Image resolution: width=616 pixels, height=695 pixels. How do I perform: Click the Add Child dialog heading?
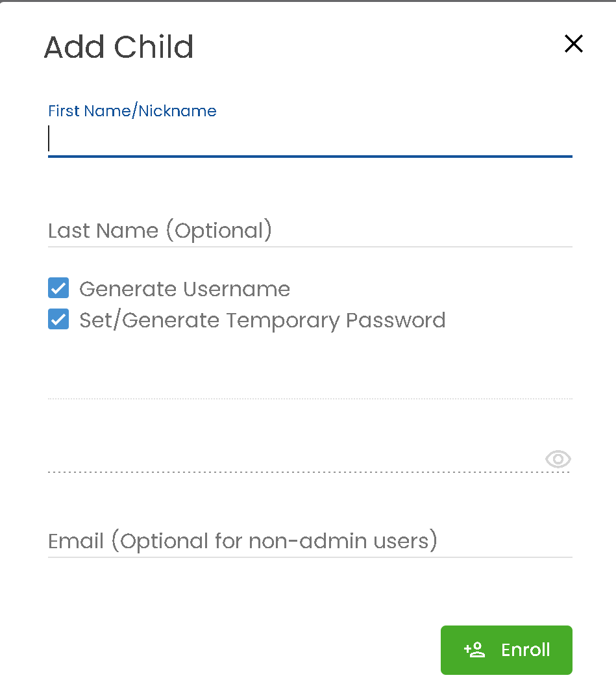119,47
